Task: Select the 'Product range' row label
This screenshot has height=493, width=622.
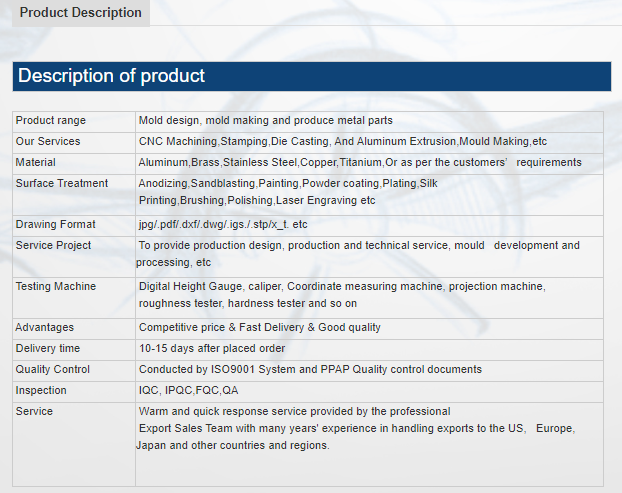Action: [51, 121]
